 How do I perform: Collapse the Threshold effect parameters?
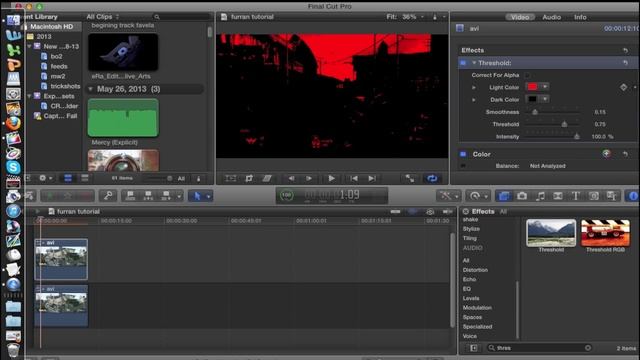pyautogui.click(x=474, y=63)
